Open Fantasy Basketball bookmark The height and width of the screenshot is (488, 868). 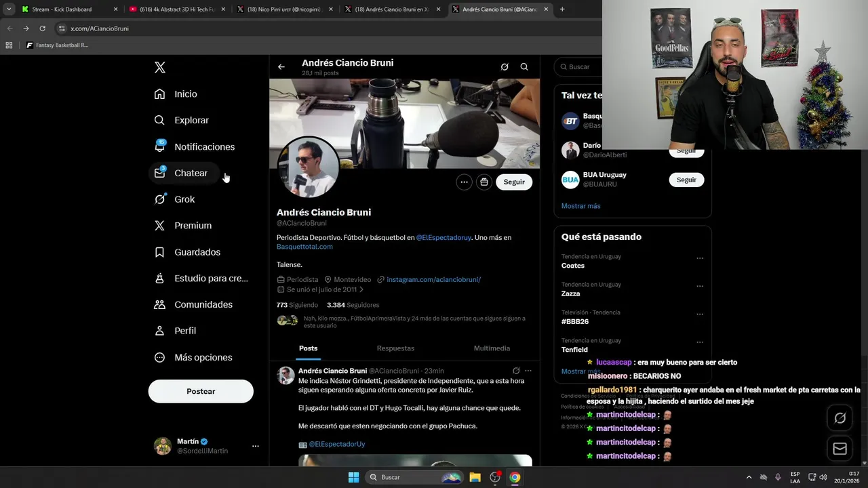(58, 45)
